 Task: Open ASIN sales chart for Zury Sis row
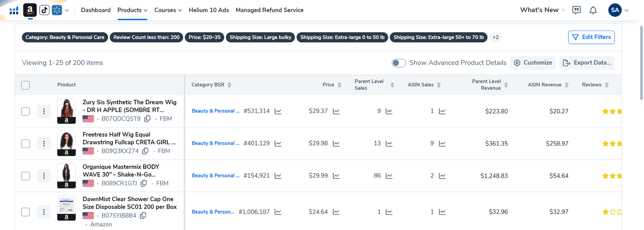442,111
